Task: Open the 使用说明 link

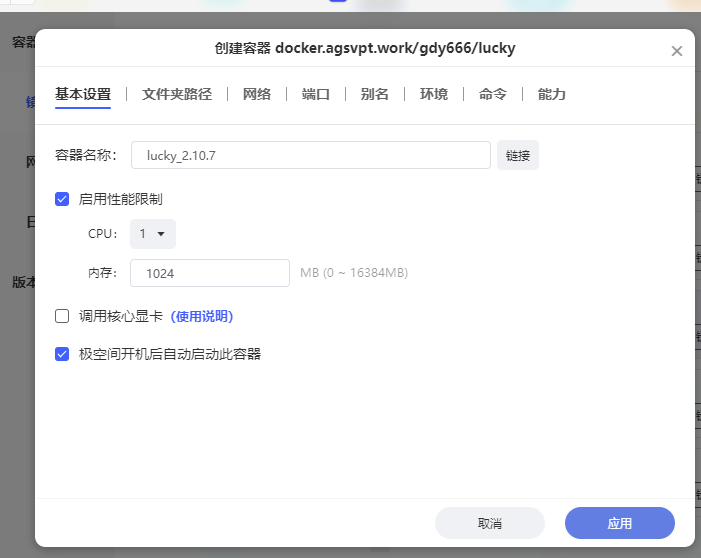Action: point(202,317)
